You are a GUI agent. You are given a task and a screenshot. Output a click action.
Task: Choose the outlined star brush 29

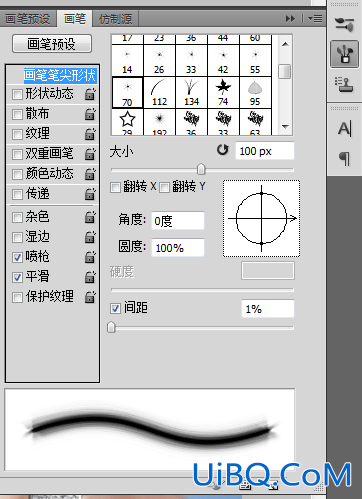(x=127, y=122)
